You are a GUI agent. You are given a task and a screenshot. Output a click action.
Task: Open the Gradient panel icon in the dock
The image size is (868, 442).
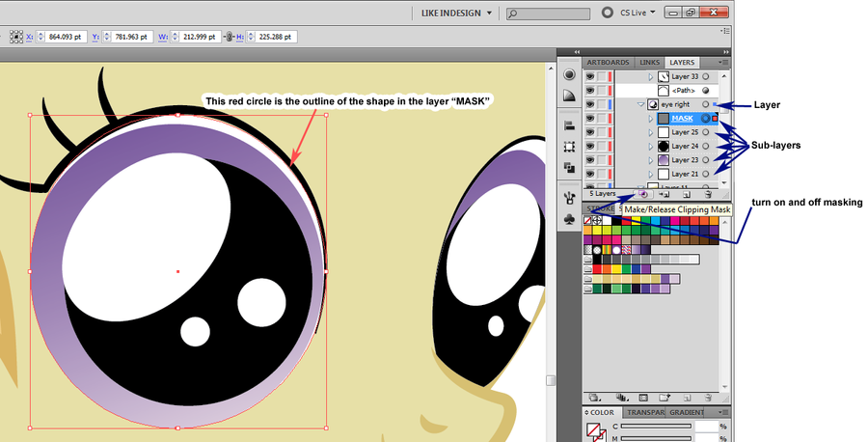pos(569,96)
